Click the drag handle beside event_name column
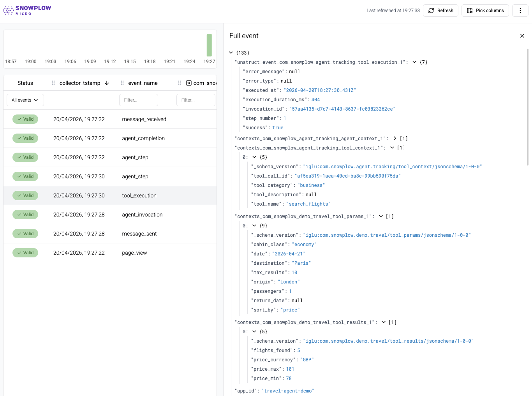Screen dimensions: 532x396 click(122, 83)
